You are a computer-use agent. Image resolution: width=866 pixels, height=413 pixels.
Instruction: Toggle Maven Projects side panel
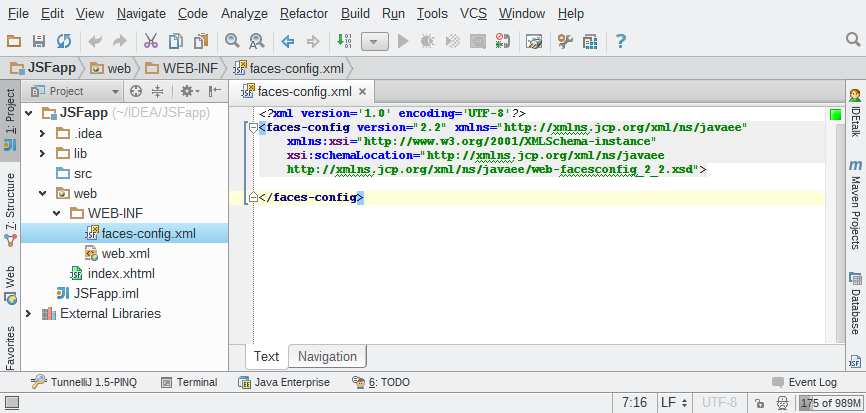(x=855, y=204)
